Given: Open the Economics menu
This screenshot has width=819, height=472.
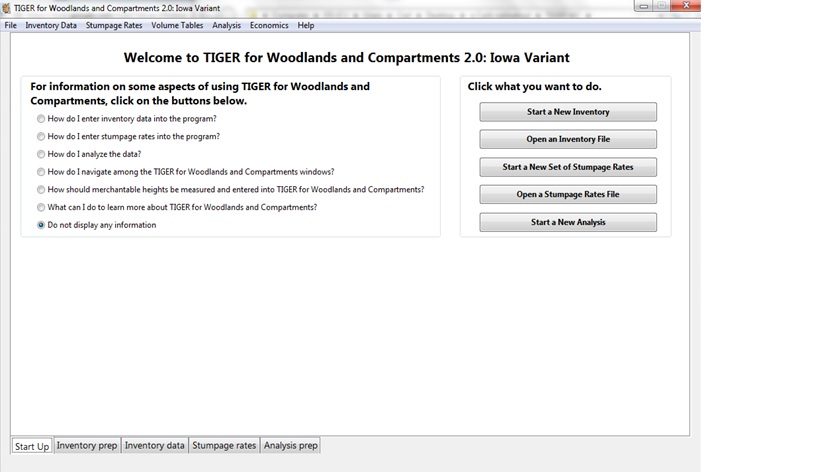Looking at the screenshot, I should [x=269, y=25].
